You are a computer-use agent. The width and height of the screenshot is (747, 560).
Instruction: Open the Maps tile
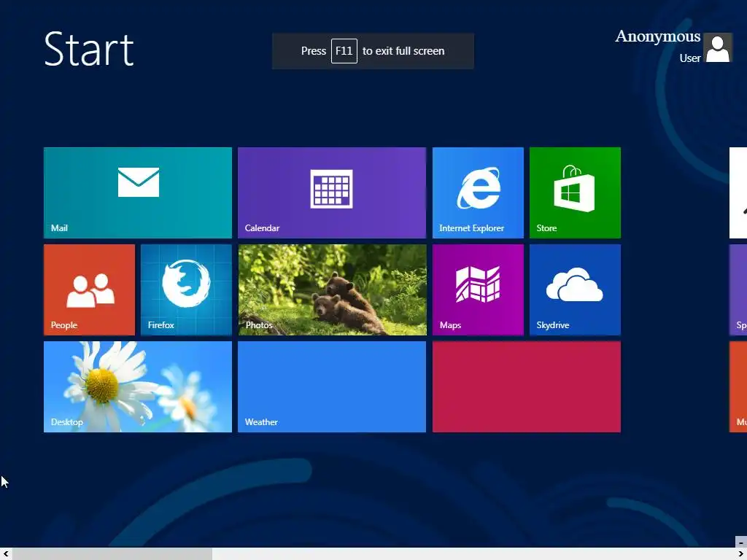(478, 289)
